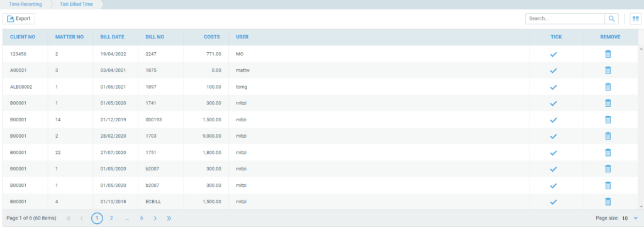Viewport: 644px width, 227px height.
Task: Open the column chooser grid icon
Action: [635, 19]
